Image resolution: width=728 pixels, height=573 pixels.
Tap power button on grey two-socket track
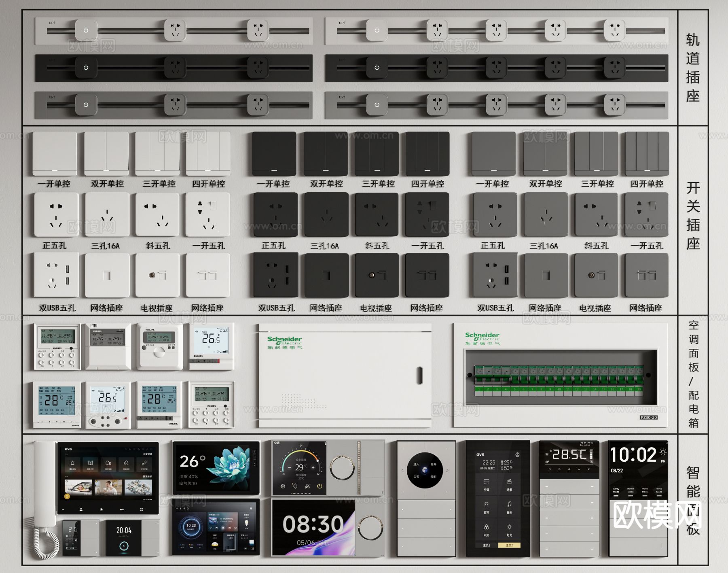(86, 104)
